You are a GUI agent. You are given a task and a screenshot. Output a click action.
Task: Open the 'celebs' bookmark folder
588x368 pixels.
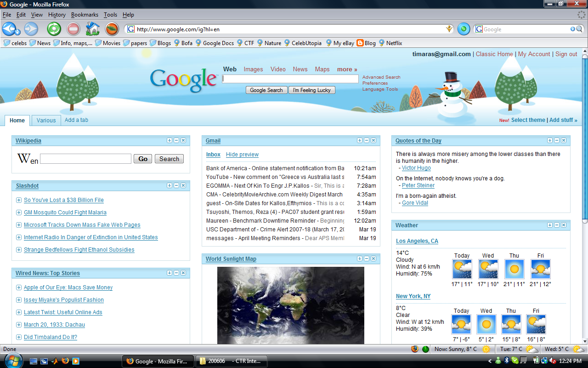(x=15, y=43)
